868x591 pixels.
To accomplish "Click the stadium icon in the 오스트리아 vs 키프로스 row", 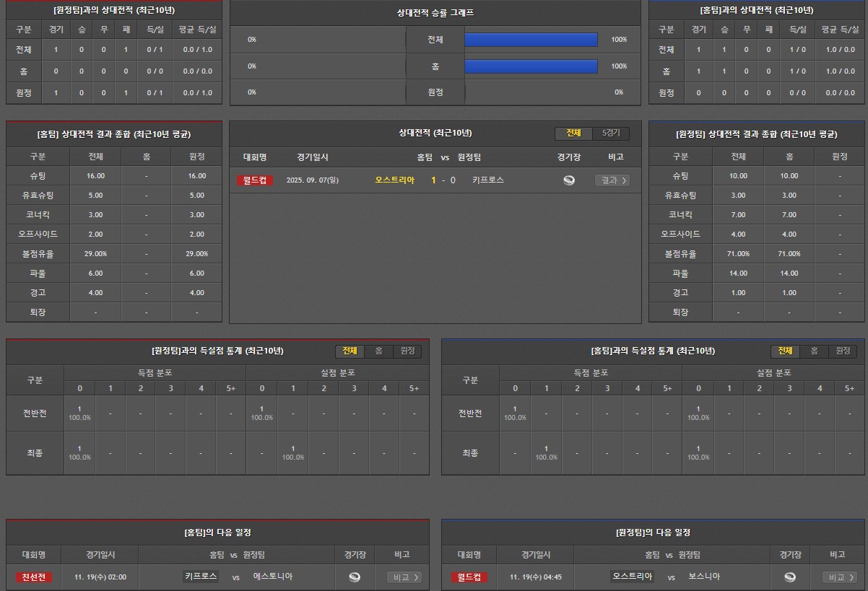I will point(569,180).
